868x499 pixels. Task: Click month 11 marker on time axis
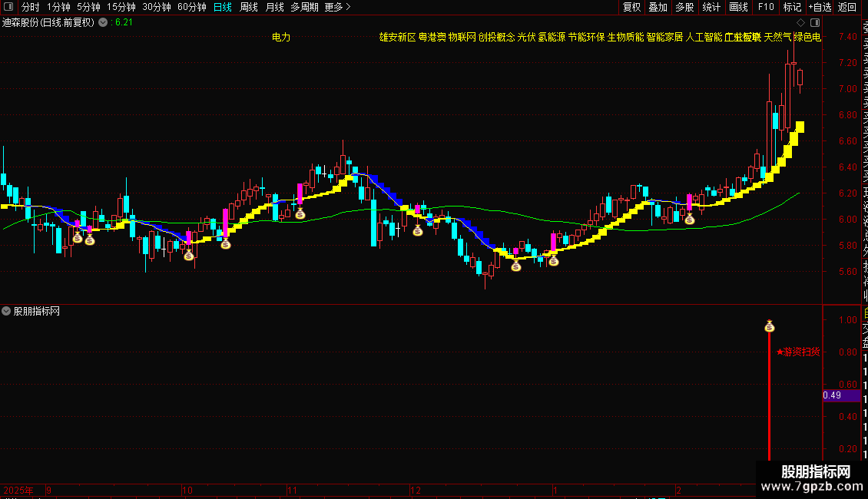coord(293,490)
